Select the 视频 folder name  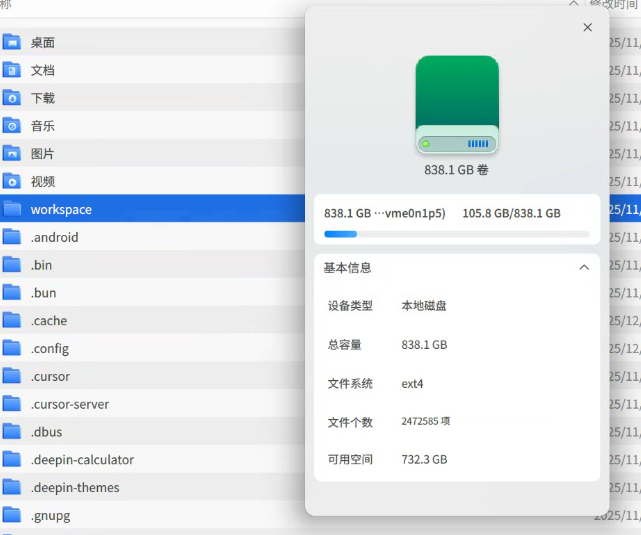(x=43, y=181)
